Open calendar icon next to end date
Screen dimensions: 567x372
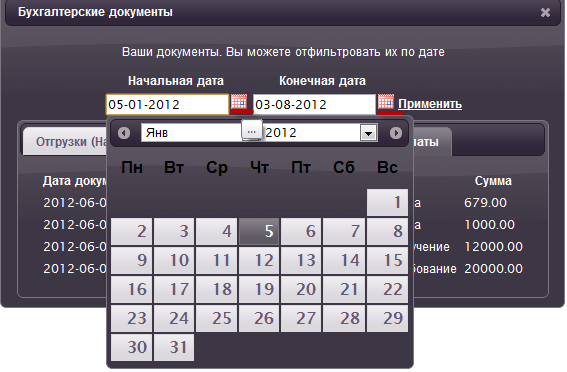386,102
